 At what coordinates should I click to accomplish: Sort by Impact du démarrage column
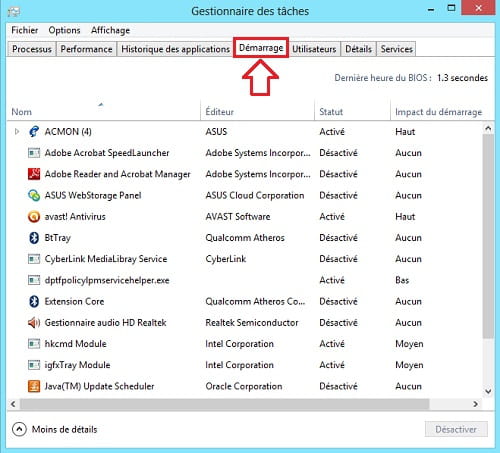pyautogui.click(x=439, y=112)
